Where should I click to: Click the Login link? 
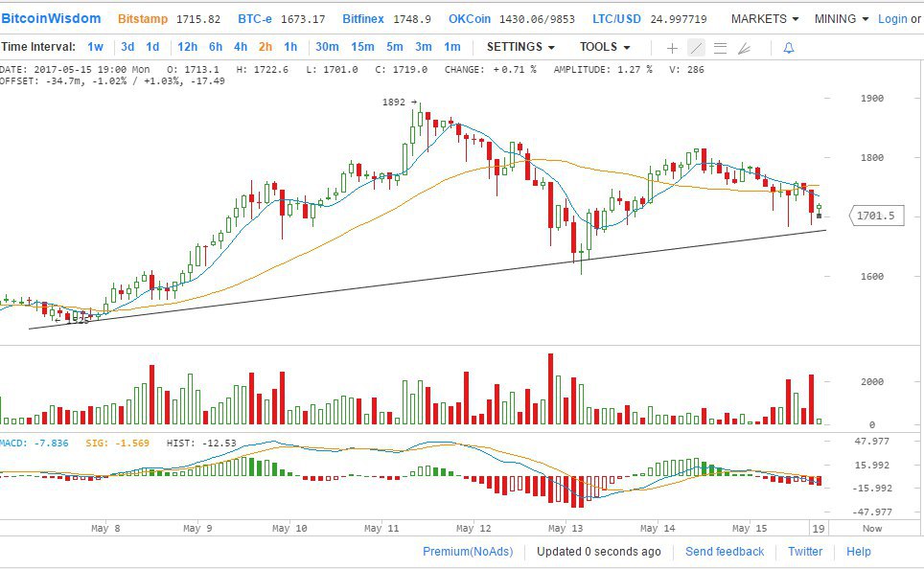(892, 19)
